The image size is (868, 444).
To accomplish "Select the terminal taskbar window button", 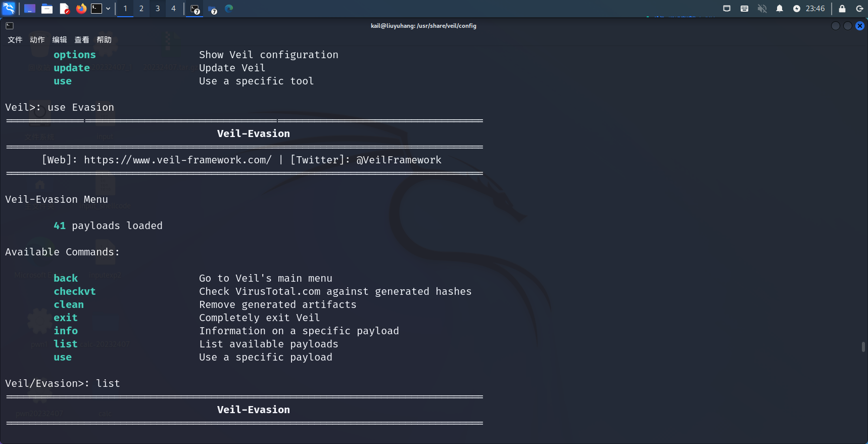I will pos(195,9).
